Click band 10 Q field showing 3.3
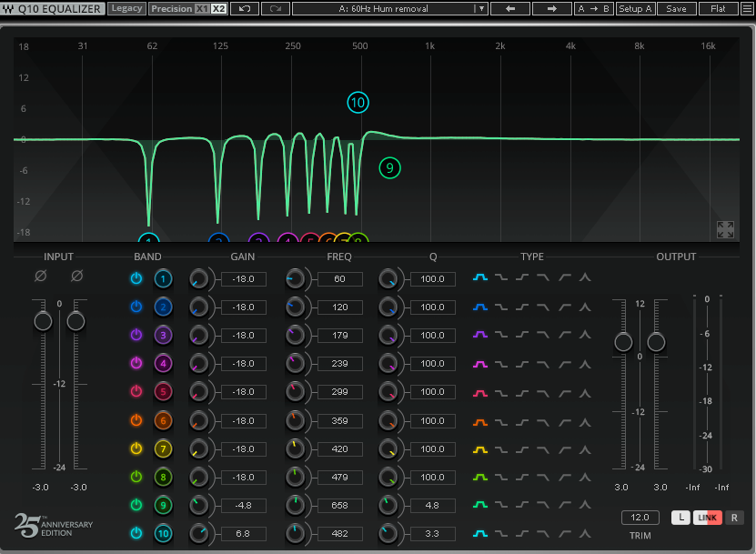This screenshot has width=756, height=554. (x=432, y=533)
